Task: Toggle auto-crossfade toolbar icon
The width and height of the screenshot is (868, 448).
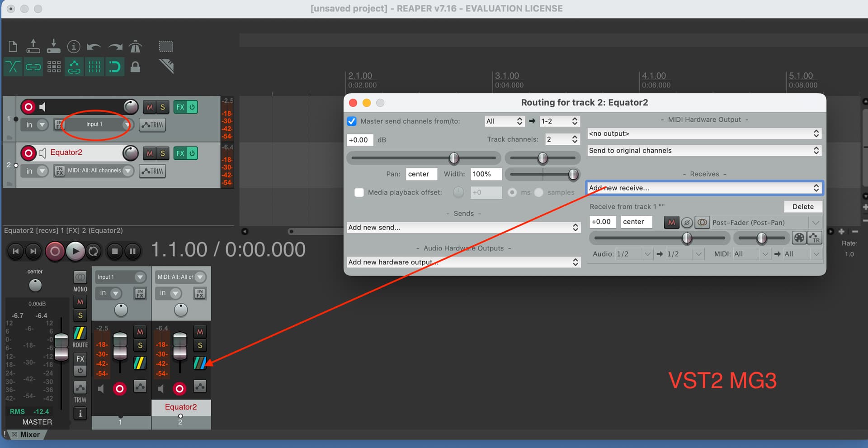Action: pos(13,67)
